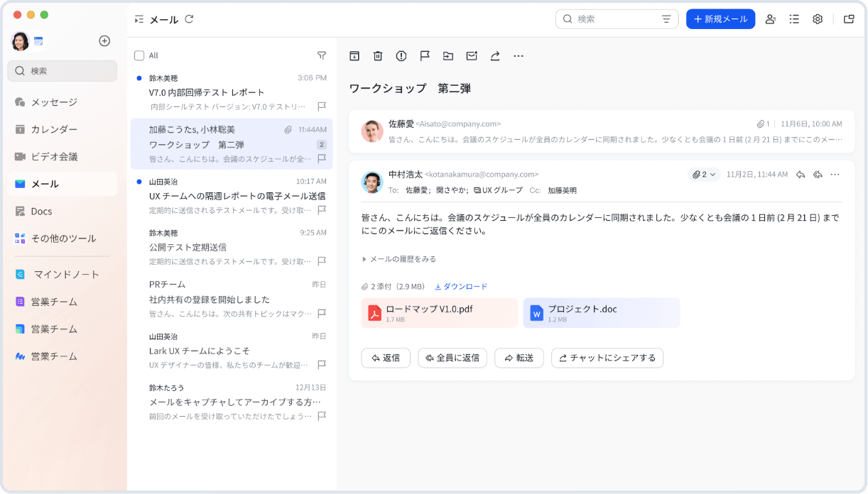Mark the email unread with the envelope icon
The height and width of the screenshot is (494, 868).
[x=471, y=56]
